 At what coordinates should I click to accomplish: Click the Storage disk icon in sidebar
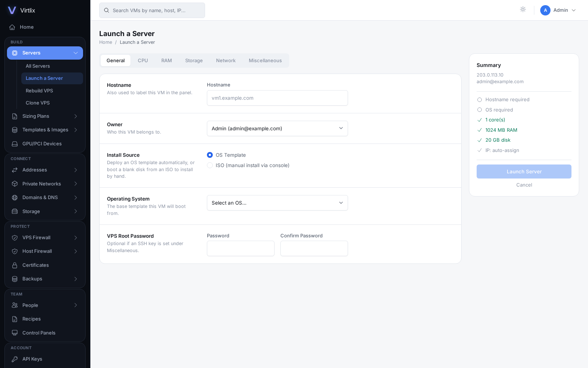coord(15,212)
